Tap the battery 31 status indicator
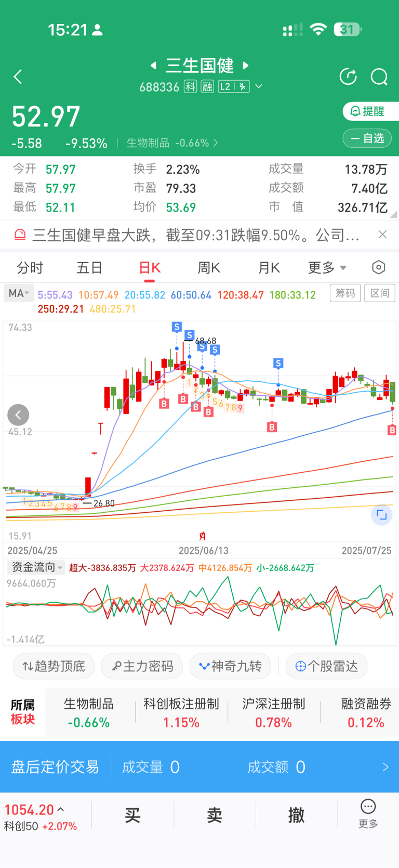 pos(348,29)
